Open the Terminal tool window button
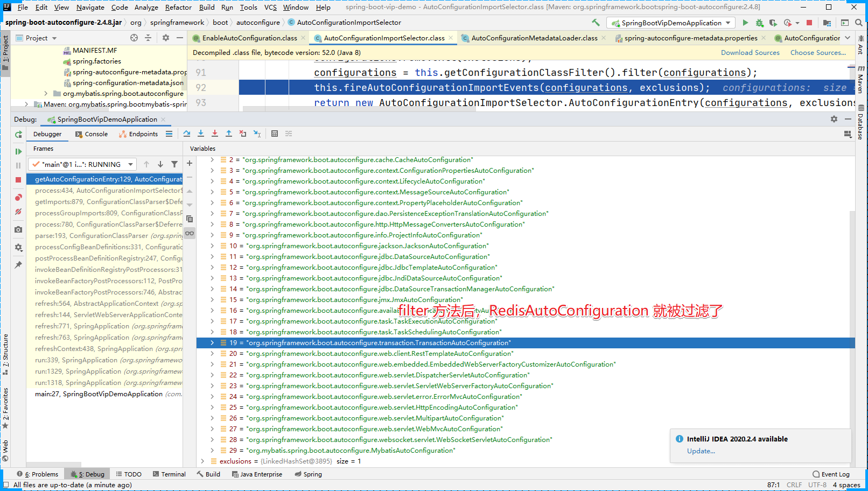 [x=169, y=474]
